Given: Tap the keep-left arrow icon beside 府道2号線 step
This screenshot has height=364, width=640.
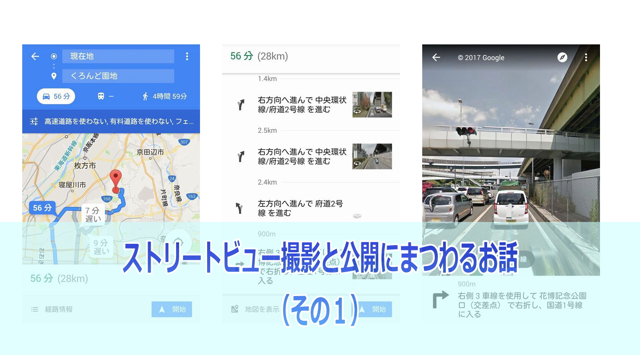Looking at the screenshot, I should click(x=240, y=208).
